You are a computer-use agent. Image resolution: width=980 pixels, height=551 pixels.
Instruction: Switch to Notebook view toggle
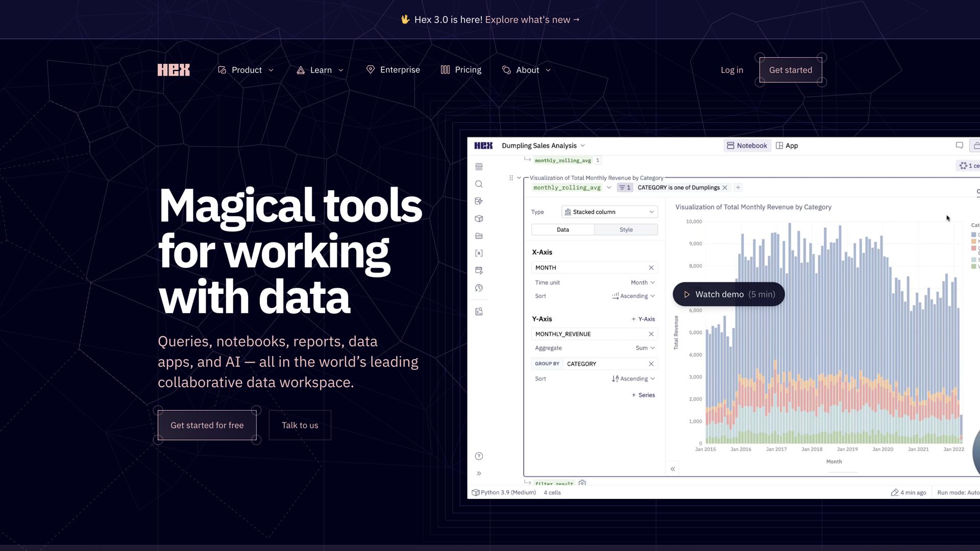pos(747,145)
